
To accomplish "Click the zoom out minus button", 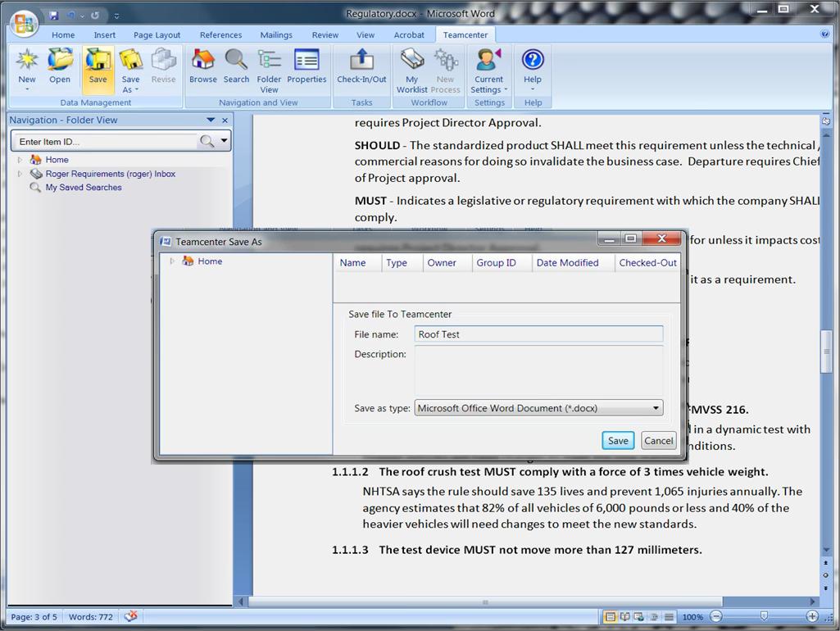I will [715, 616].
